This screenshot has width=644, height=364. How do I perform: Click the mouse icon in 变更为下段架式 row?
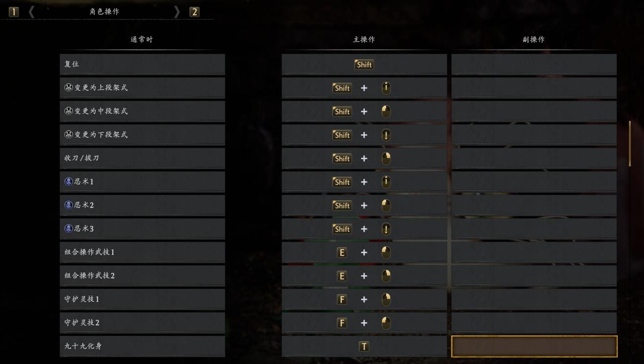coord(386,135)
